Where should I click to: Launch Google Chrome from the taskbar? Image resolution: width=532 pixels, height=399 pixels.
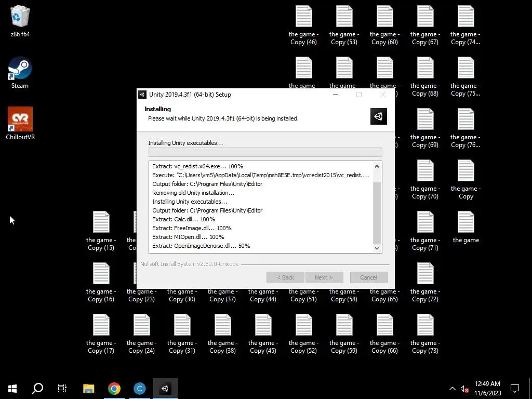[x=114, y=389]
